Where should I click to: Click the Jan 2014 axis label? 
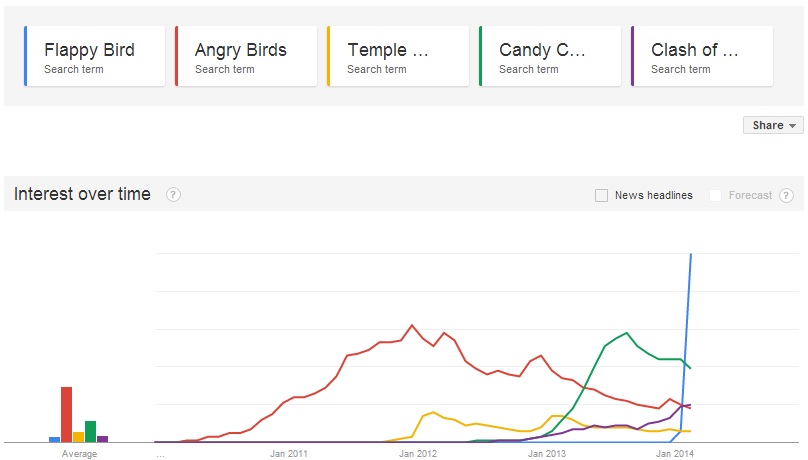pos(675,454)
